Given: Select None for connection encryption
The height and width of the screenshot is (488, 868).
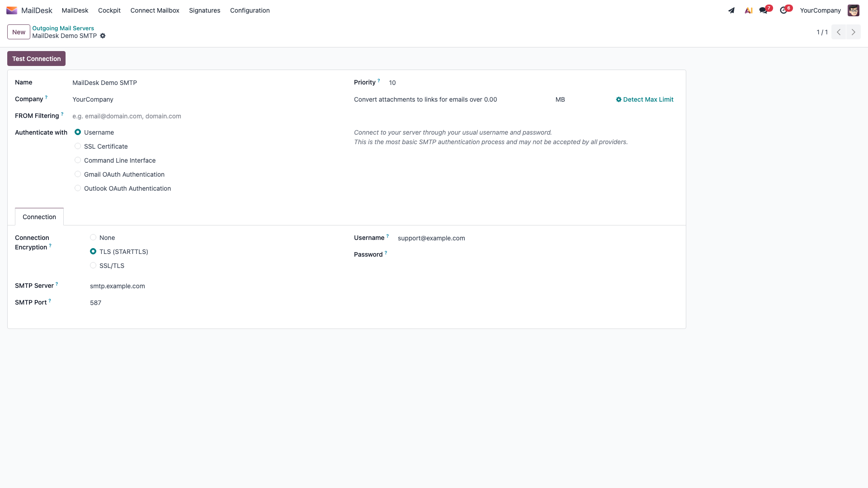Looking at the screenshot, I should (x=93, y=238).
